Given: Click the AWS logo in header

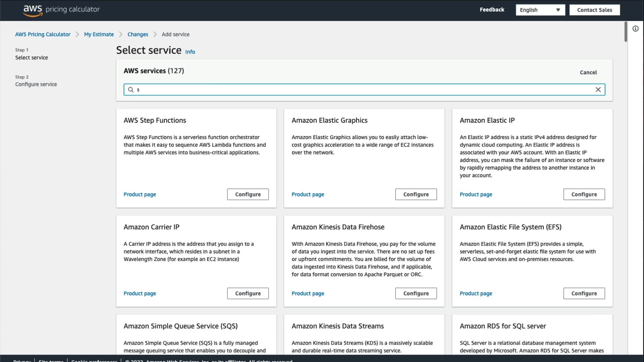Looking at the screenshot, I should pos(33,10).
